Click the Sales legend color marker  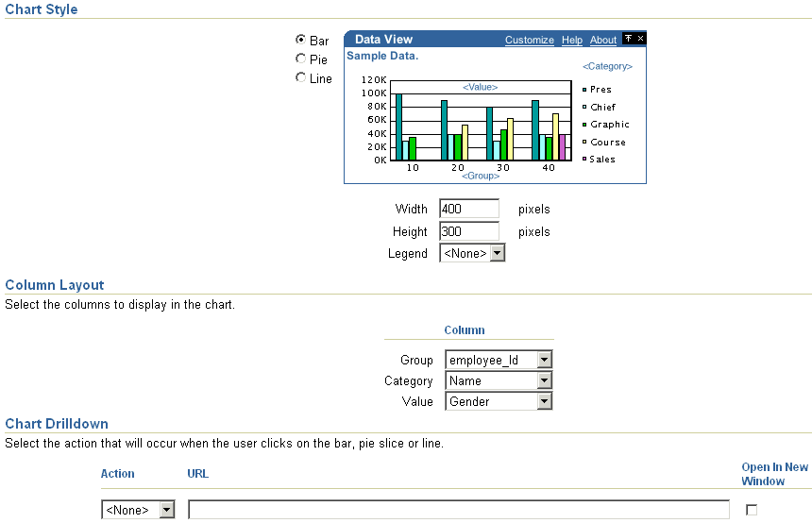coord(584,159)
